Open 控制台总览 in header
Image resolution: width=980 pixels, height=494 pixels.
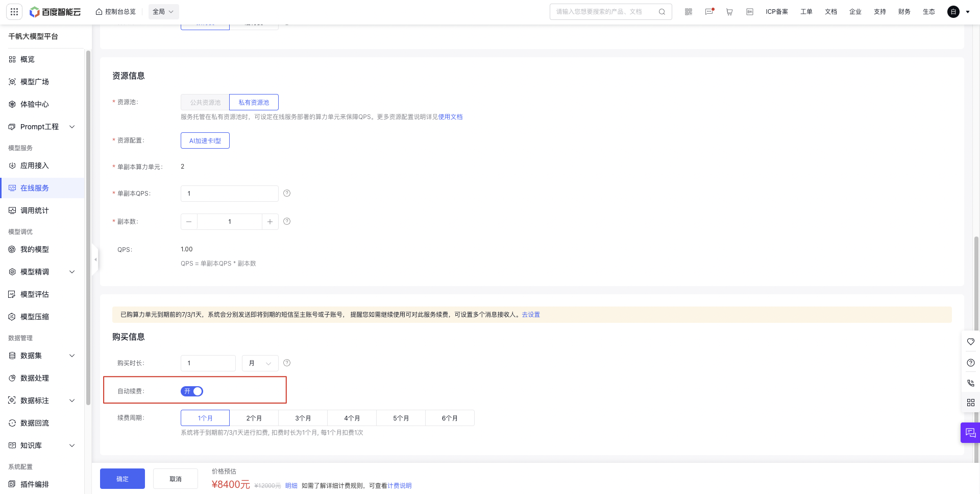[116, 12]
